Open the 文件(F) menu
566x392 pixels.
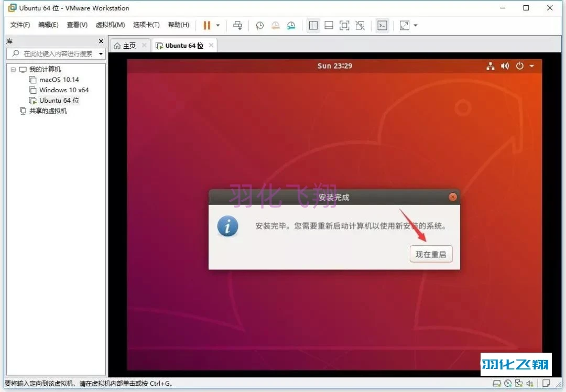click(20, 25)
